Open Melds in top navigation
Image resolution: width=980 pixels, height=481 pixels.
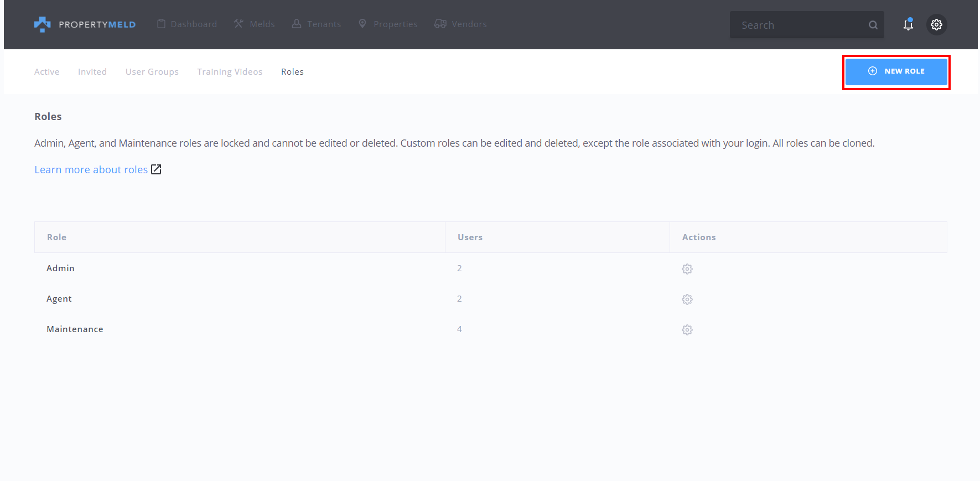click(255, 24)
